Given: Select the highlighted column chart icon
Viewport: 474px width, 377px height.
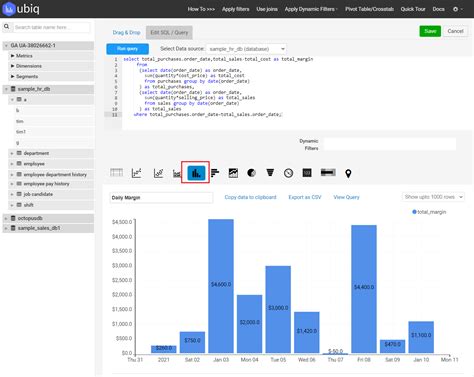Looking at the screenshot, I should coord(196,173).
